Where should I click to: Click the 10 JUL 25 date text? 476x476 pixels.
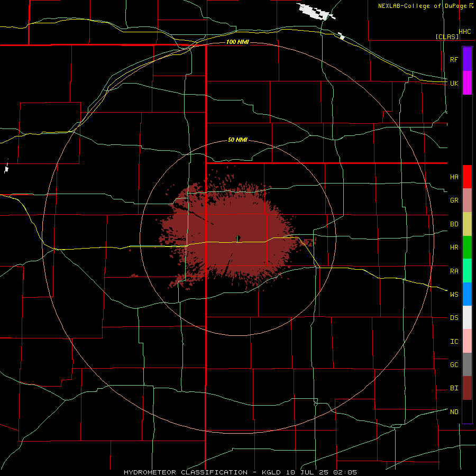[307, 472]
